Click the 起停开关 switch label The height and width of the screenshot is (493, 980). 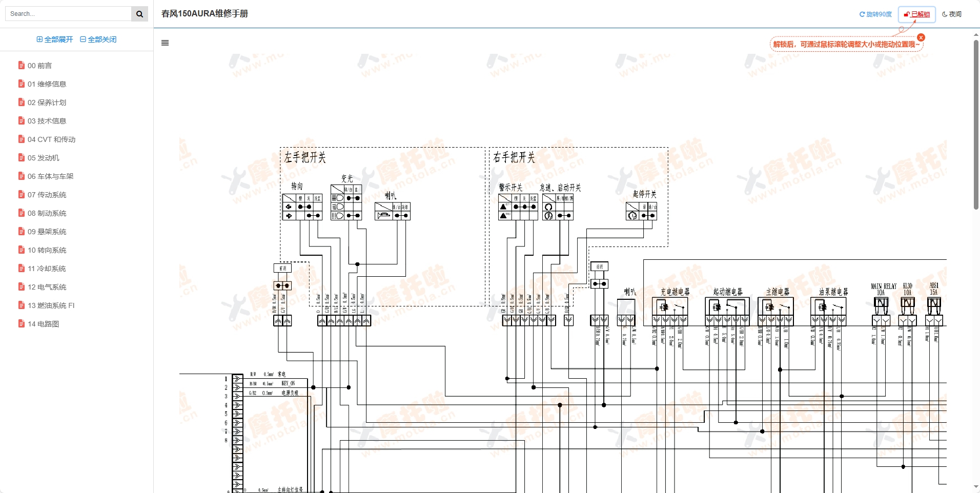tap(644, 194)
